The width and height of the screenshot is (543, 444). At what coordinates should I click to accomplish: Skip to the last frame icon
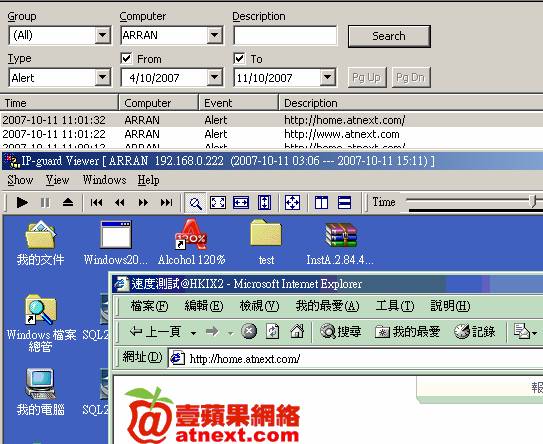[166, 202]
